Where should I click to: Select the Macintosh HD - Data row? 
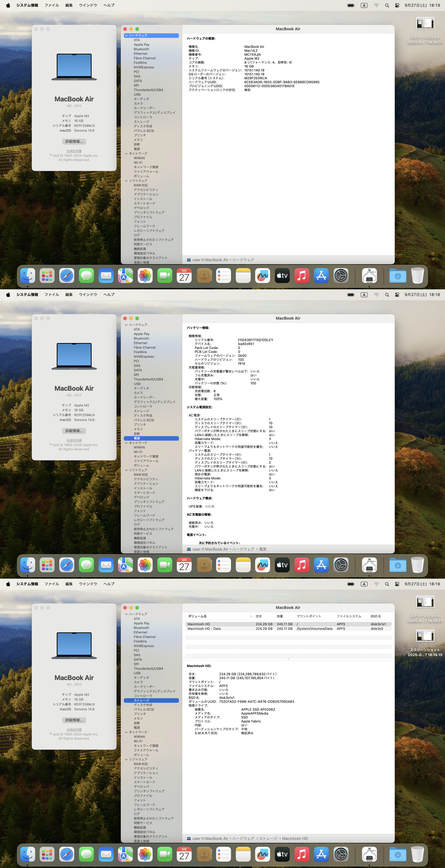(204, 629)
